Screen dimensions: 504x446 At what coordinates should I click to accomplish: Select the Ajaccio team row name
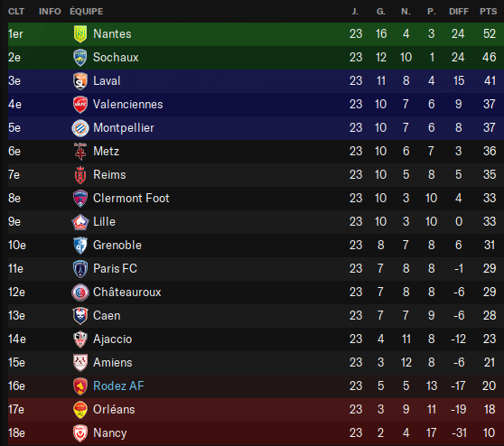113,339
